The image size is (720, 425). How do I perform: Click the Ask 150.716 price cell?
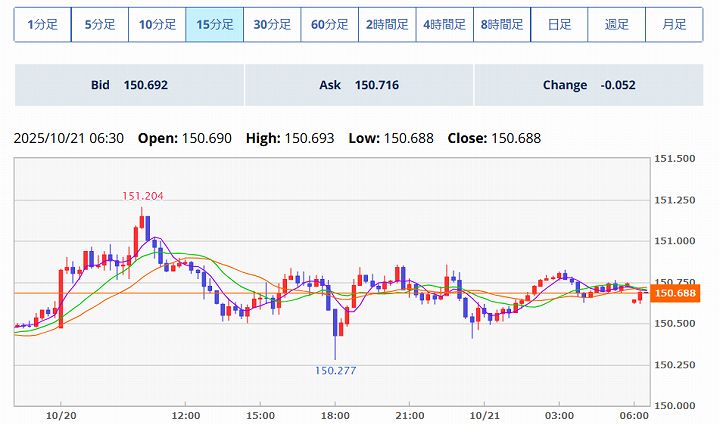tap(359, 85)
